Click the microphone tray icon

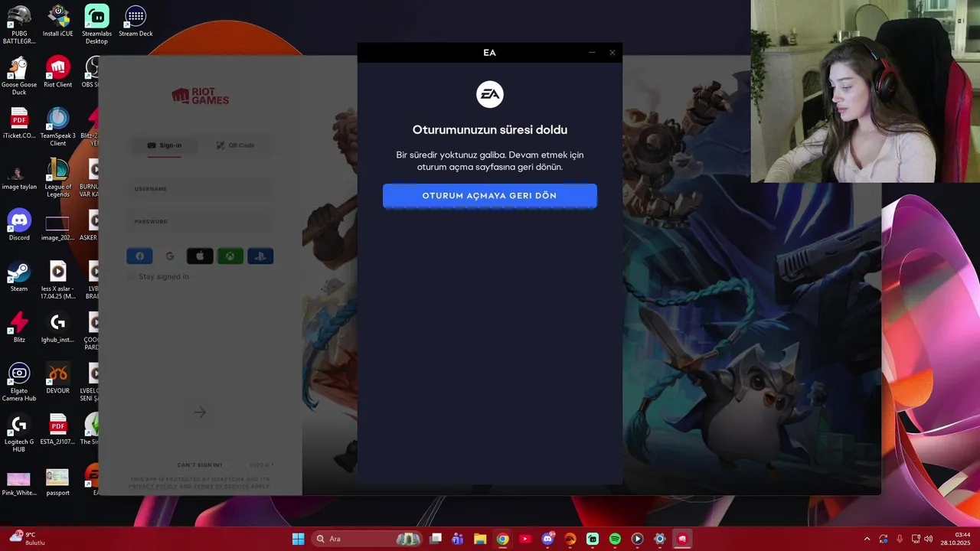(x=900, y=539)
